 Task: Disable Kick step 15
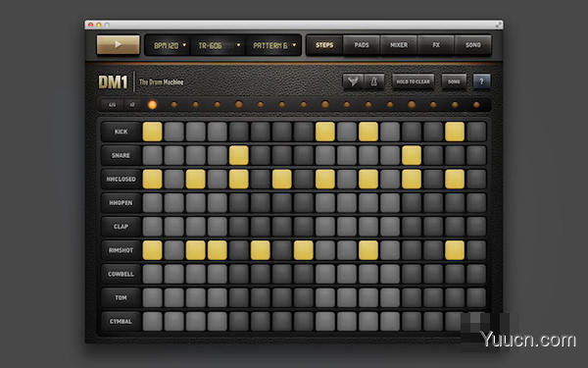click(455, 131)
